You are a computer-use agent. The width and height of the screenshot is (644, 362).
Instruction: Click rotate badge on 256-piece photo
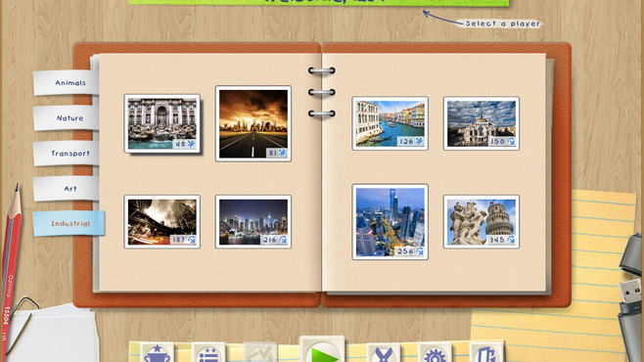point(419,251)
